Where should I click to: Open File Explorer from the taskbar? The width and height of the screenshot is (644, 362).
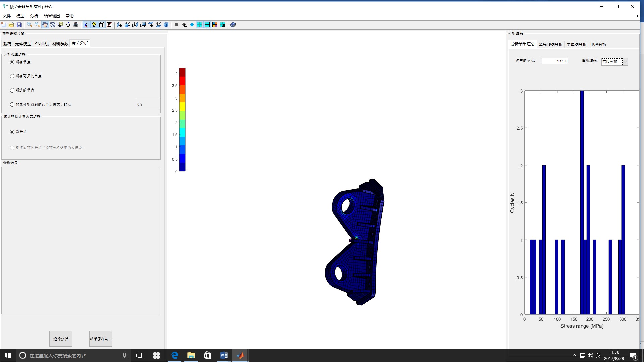(191, 355)
